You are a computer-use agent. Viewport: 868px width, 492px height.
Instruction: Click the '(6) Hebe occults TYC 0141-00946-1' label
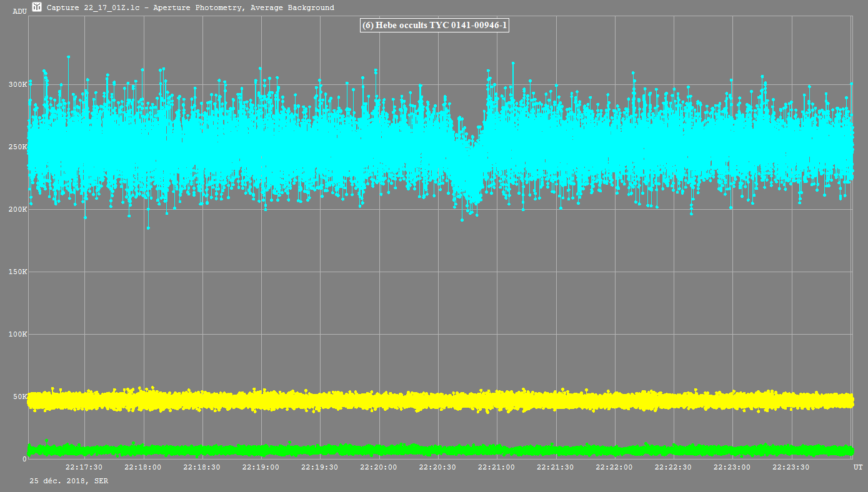pyautogui.click(x=434, y=26)
